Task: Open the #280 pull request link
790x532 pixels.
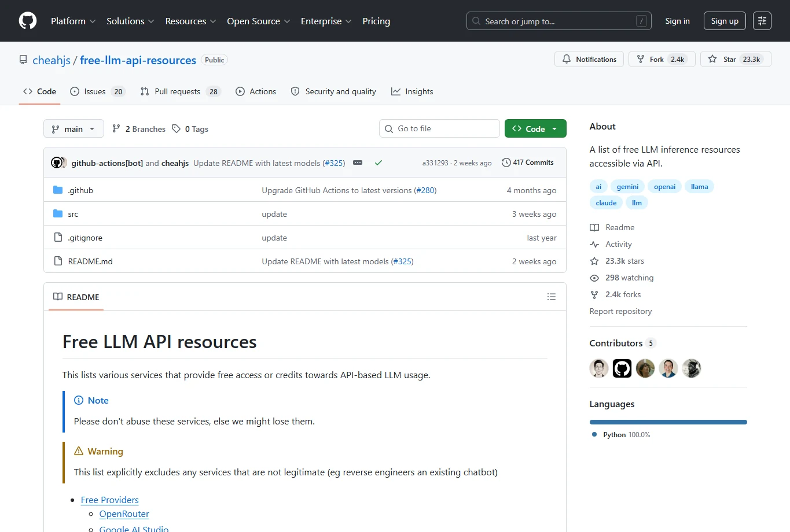Action: [425, 190]
